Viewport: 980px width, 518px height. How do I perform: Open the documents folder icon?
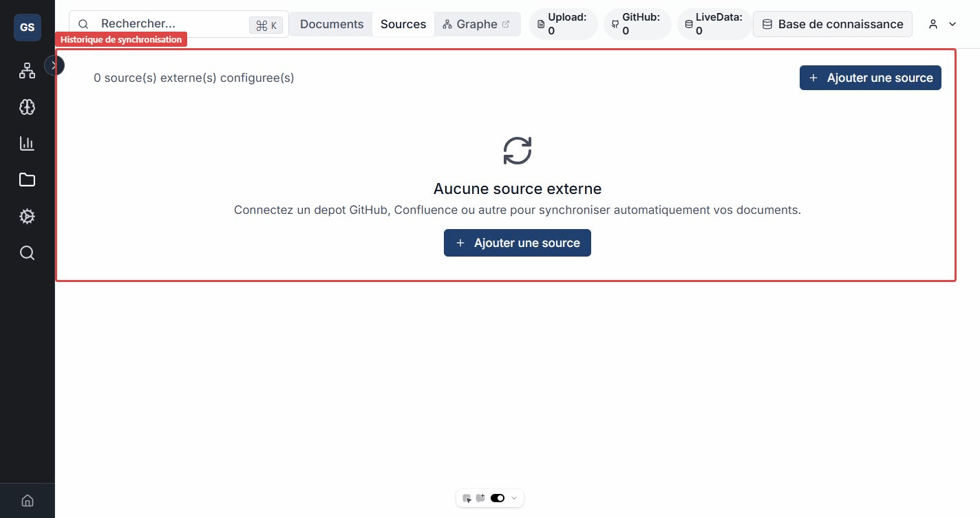click(x=27, y=180)
